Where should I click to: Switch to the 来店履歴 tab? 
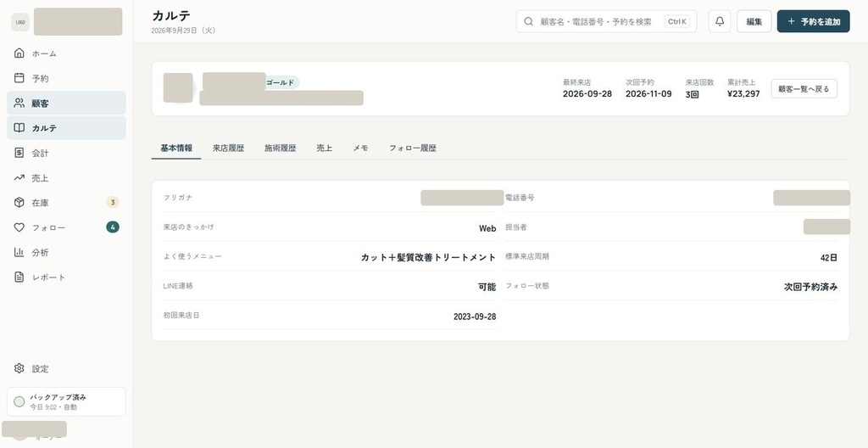(x=228, y=148)
